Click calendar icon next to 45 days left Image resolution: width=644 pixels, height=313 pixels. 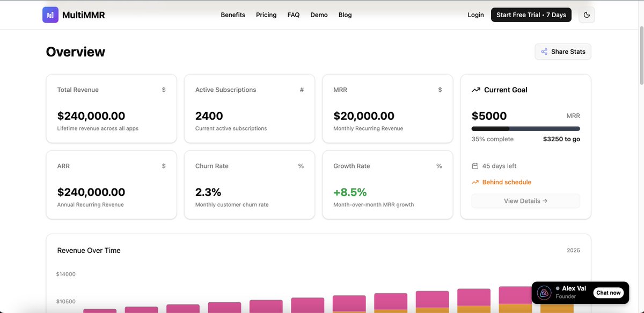475,166
